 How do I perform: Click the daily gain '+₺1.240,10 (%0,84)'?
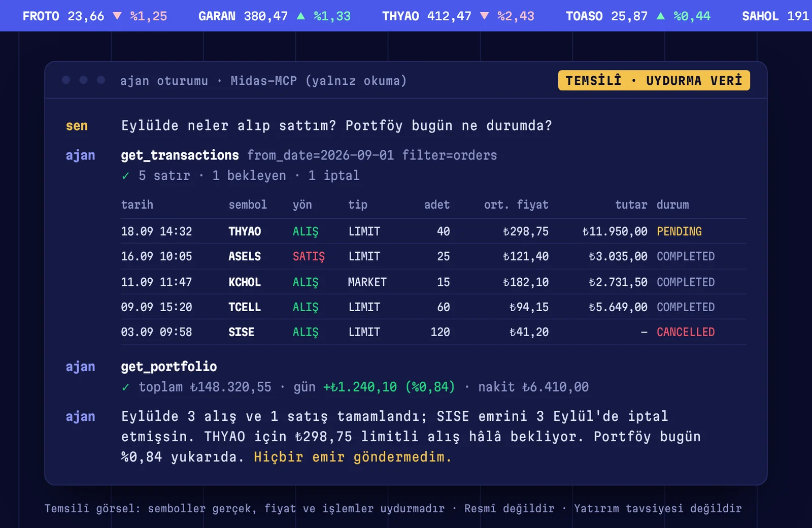pos(389,387)
